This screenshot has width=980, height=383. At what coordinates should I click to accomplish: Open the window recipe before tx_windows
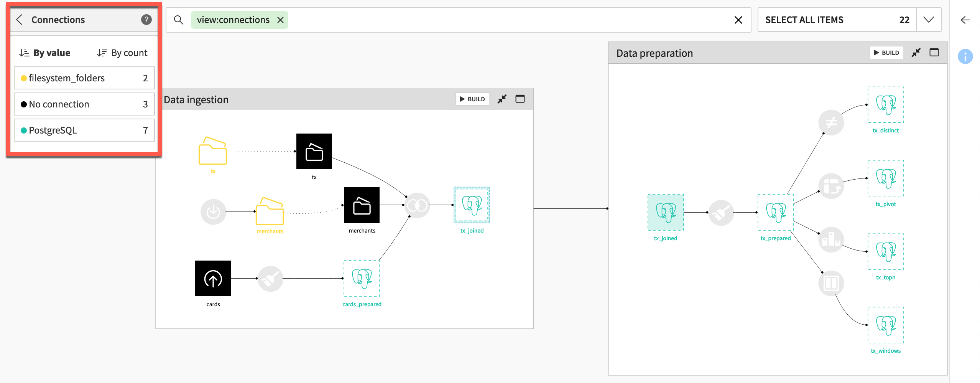tap(831, 283)
